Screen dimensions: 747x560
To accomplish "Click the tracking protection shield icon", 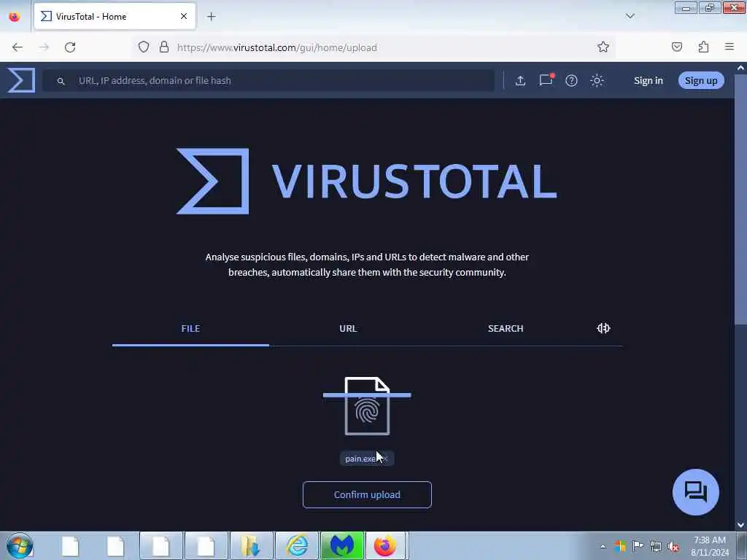I will pyautogui.click(x=144, y=47).
